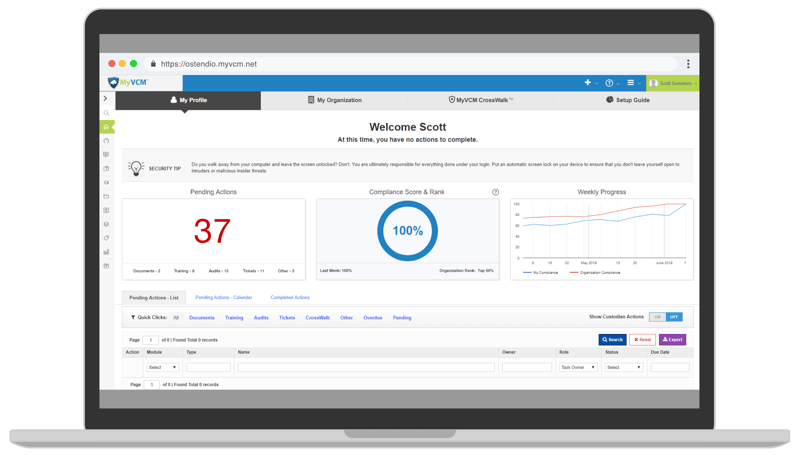Screen dimensions: 800x455
Task: Filter by Other quick click
Action: click(x=346, y=318)
